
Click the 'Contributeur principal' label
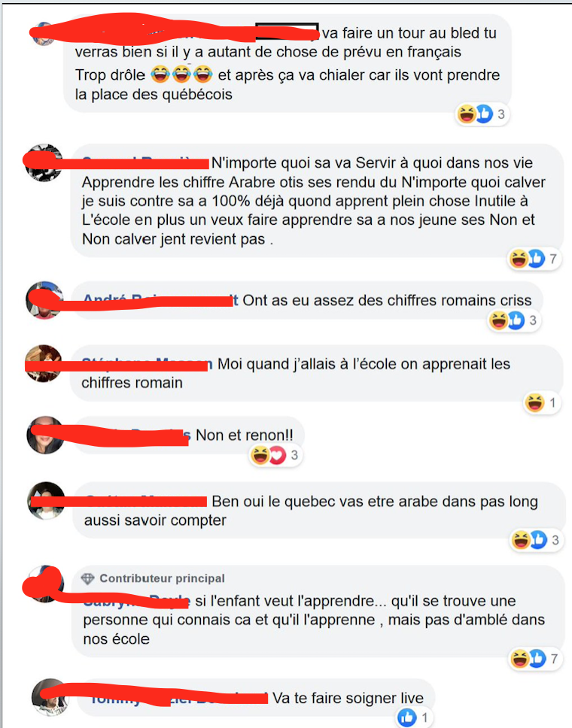point(162,578)
